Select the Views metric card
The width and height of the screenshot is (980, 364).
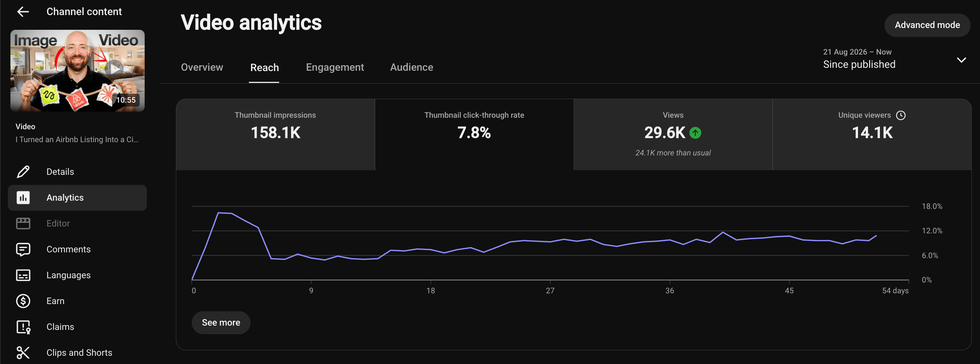click(x=673, y=135)
